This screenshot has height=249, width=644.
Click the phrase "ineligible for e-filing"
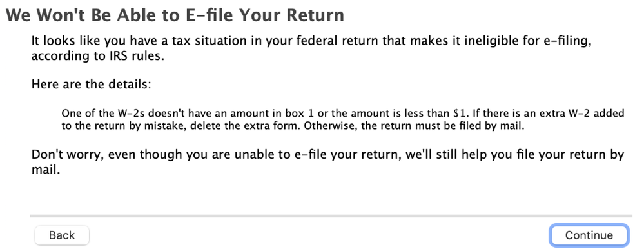tap(520, 41)
